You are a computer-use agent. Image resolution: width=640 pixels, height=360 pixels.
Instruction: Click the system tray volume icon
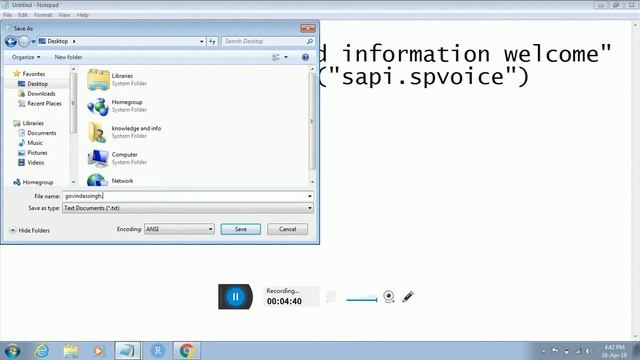tap(588, 351)
